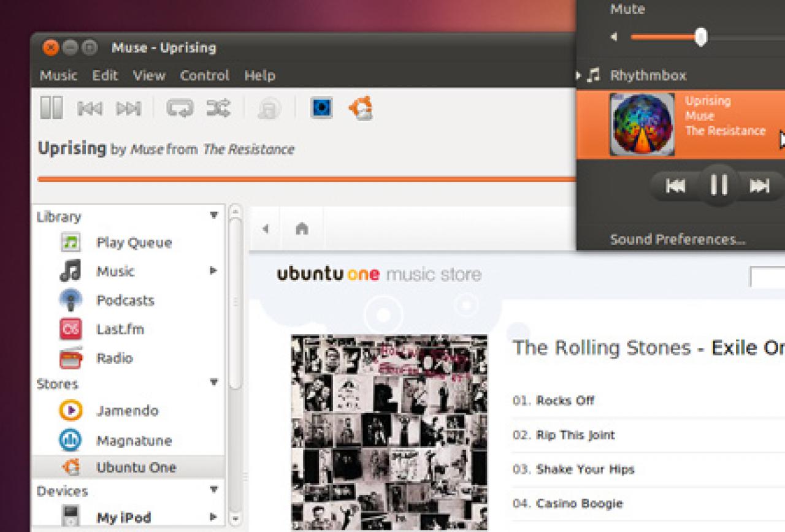Select Last.fm in sidebar
Image resolution: width=785 pixels, height=532 pixels.
pos(120,329)
